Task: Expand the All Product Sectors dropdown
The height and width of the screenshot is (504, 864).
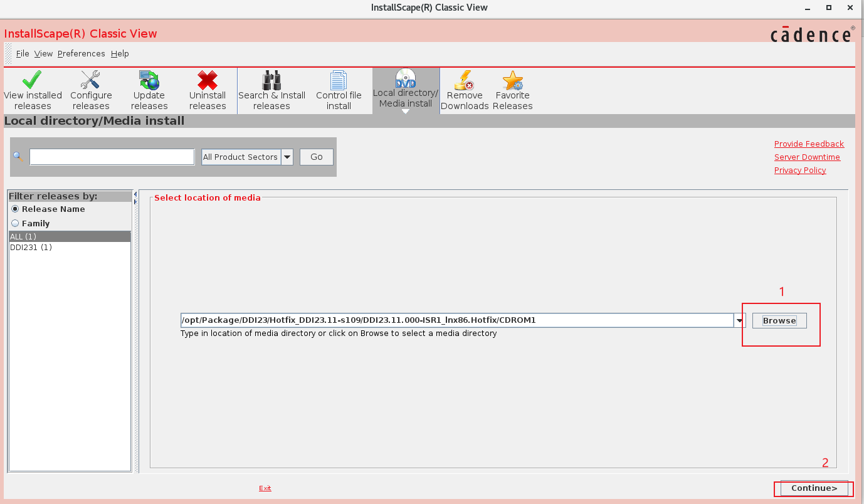Action: pyautogui.click(x=287, y=157)
